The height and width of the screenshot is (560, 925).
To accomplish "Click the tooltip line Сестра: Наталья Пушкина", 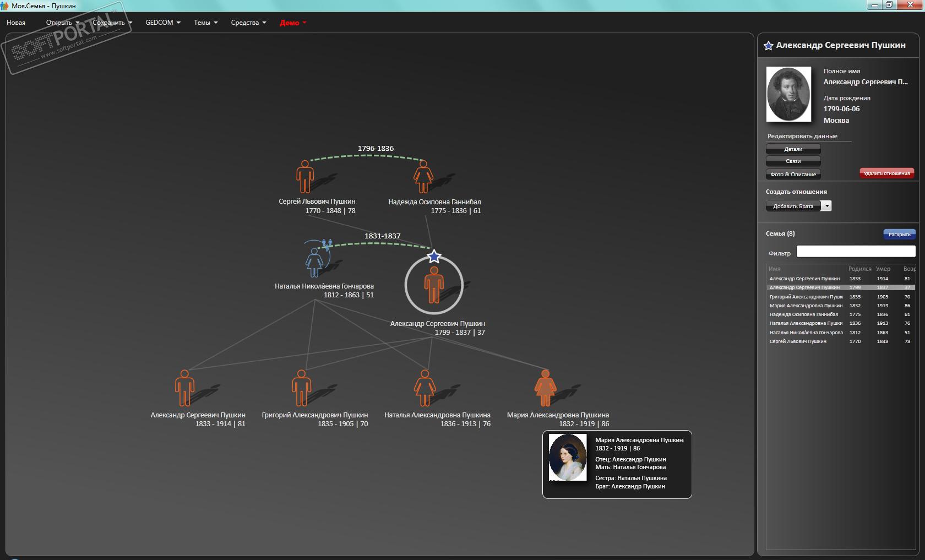I will click(631, 478).
